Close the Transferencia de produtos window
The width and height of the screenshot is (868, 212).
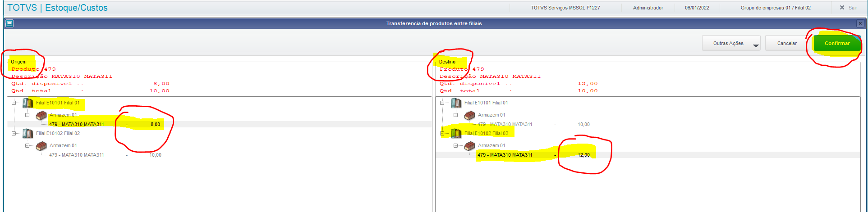pyautogui.click(x=860, y=23)
